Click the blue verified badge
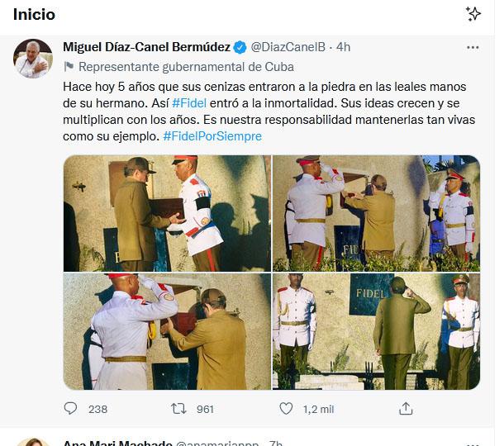This screenshot has height=446, width=504. click(x=240, y=47)
